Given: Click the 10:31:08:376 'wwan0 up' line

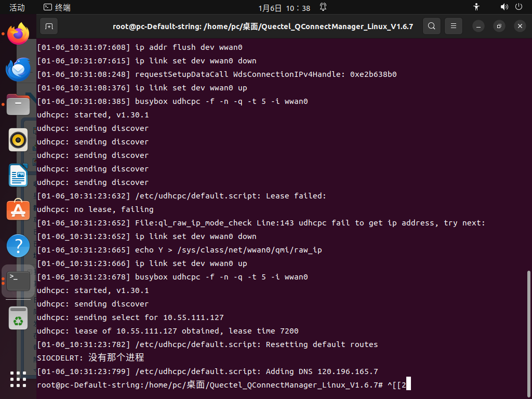Looking at the screenshot, I should coord(142,88).
